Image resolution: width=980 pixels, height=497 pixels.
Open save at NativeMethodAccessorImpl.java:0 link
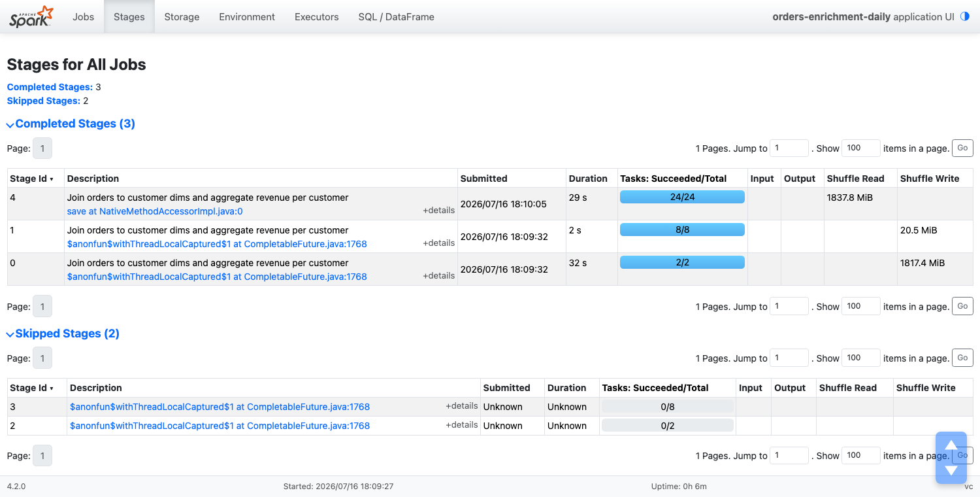[155, 211]
